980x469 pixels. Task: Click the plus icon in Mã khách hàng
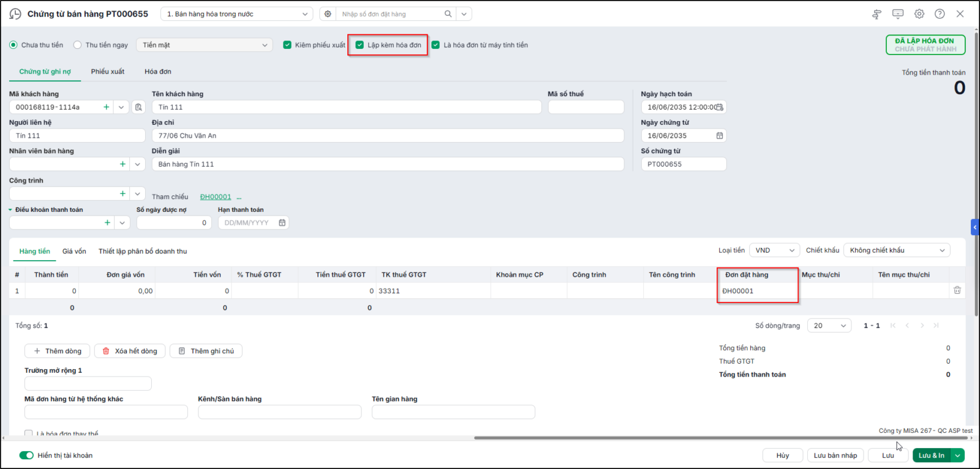click(x=107, y=107)
